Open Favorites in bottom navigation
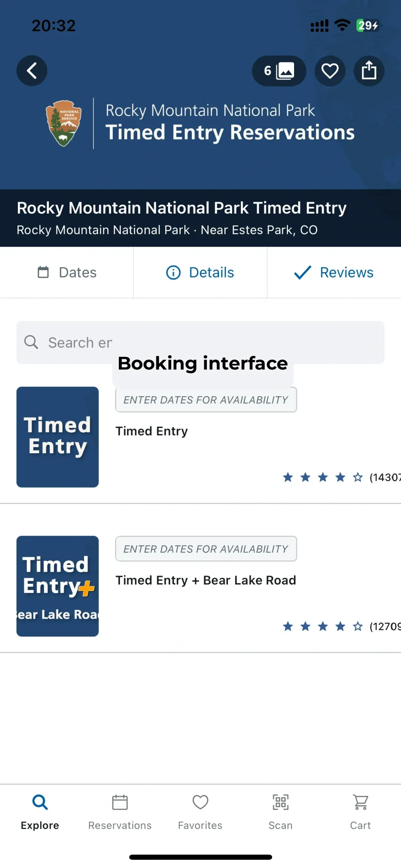Viewport: 401px width, 868px height. tap(200, 811)
